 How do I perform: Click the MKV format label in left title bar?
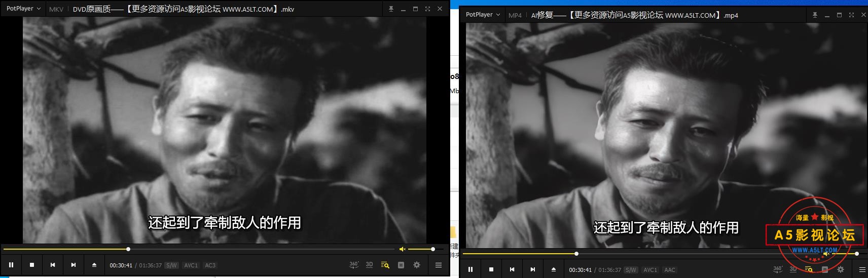pyautogui.click(x=56, y=9)
